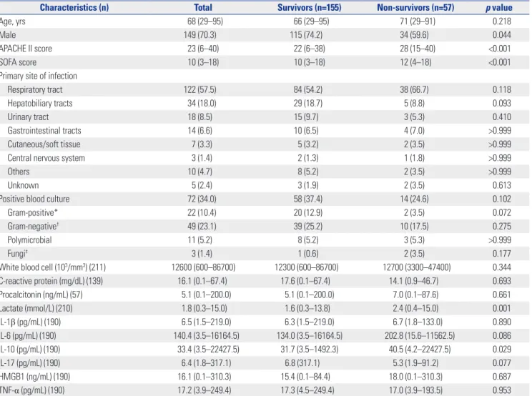This screenshot has height=396, width=532.
Task: Click the 'Others' row label
Action: coord(19,172)
